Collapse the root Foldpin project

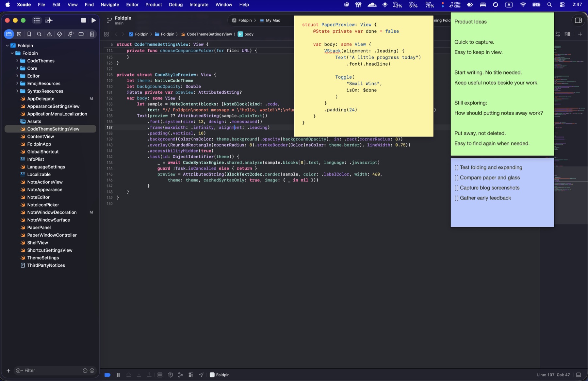click(7, 45)
